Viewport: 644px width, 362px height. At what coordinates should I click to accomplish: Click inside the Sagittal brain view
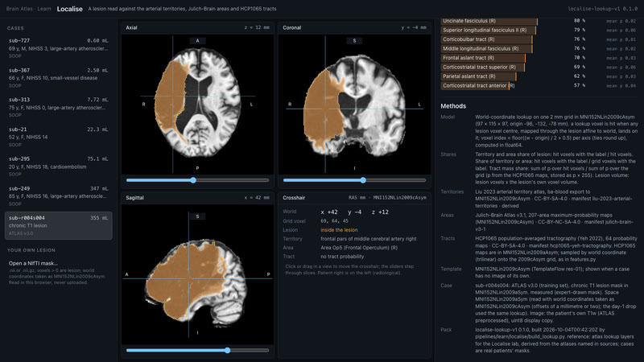pos(197,274)
